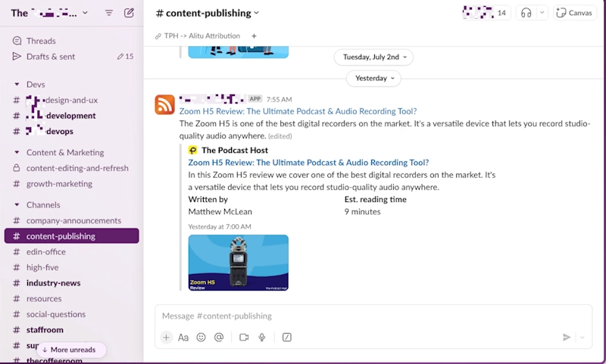This screenshot has height=364, width=606.
Task: Open high-five channel
Action: [72, 267]
